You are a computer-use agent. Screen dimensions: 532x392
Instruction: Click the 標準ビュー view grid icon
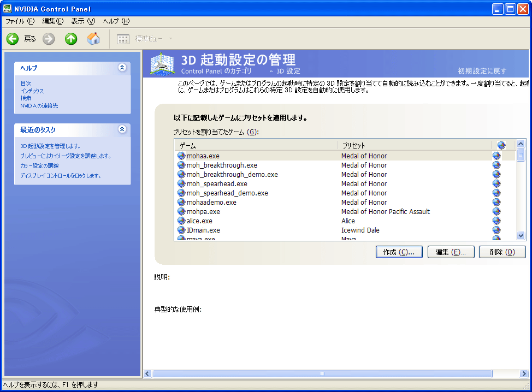[123, 39]
